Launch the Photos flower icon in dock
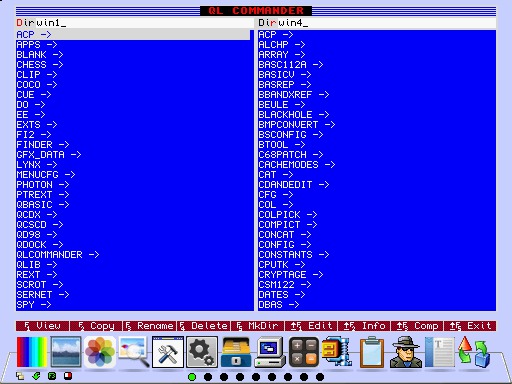This screenshot has height=384, width=512. pos(100,352)
